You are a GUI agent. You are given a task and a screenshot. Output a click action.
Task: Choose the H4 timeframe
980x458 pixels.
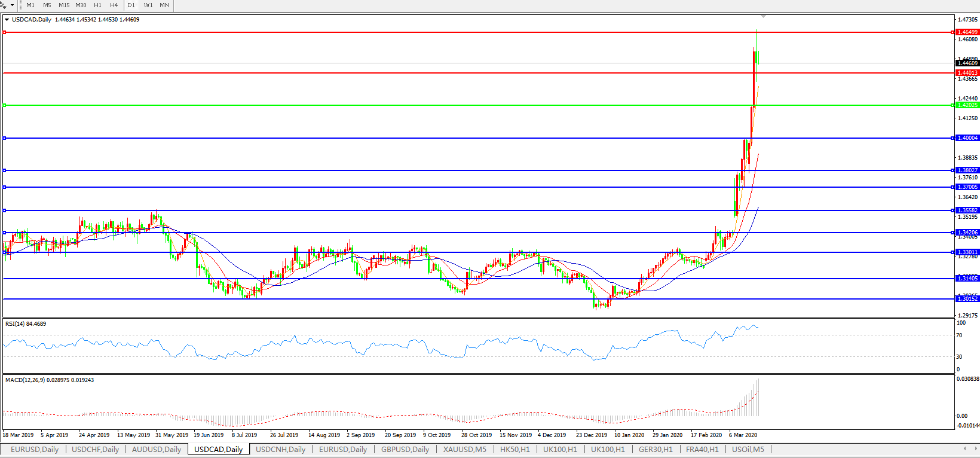tap(114, 5)
